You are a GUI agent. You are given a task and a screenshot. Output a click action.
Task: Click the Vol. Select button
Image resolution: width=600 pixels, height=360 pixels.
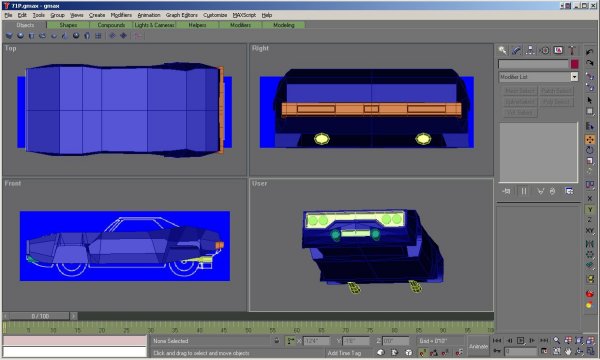[519, 113]
